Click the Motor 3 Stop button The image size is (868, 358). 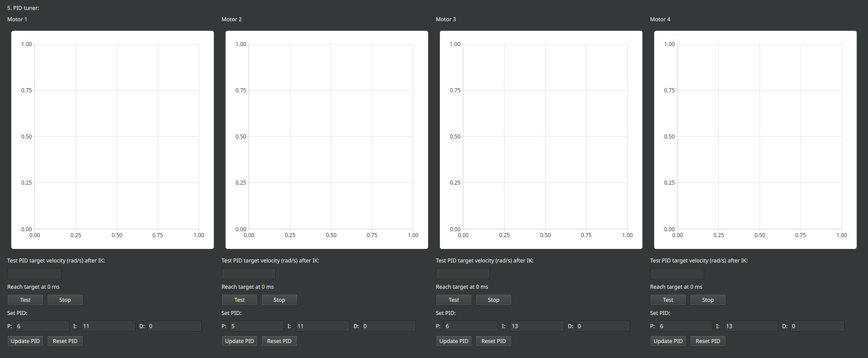494,300
